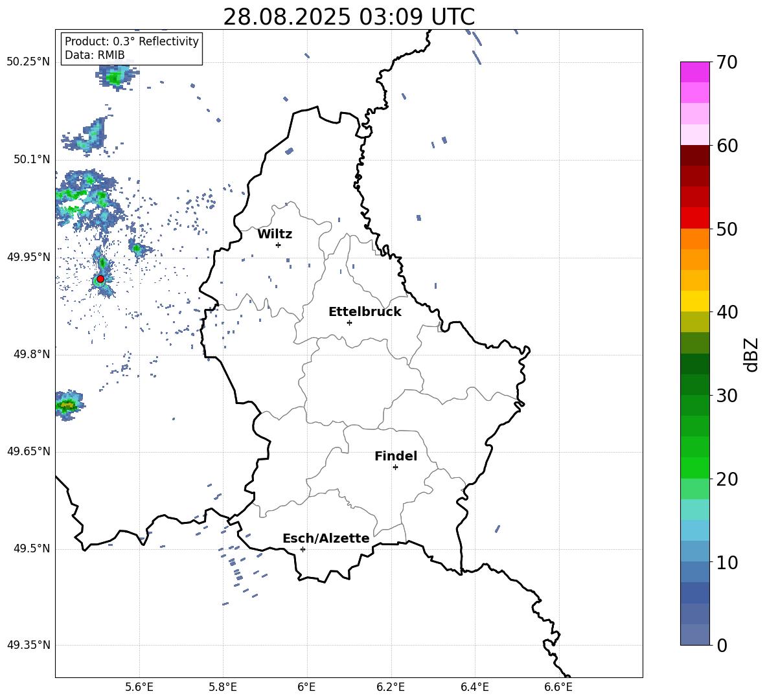This screenshot has height=700, width=767.
Task: Click the red radar site marker
Action: pyautogui.click(x=100, y=278)
